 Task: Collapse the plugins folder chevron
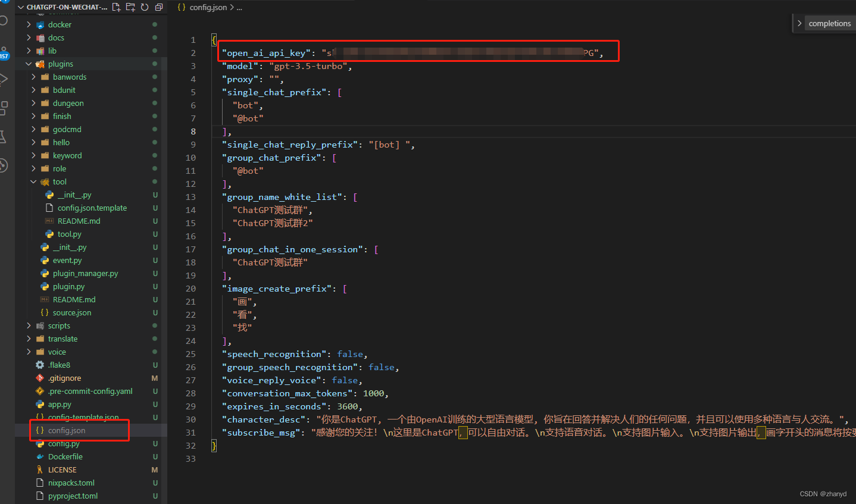point(29,64)
